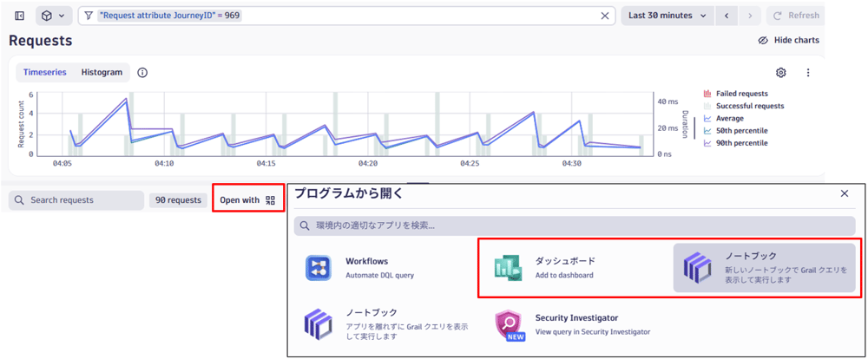
Task: Toggle Failed requests legend series
Action: 740,94
